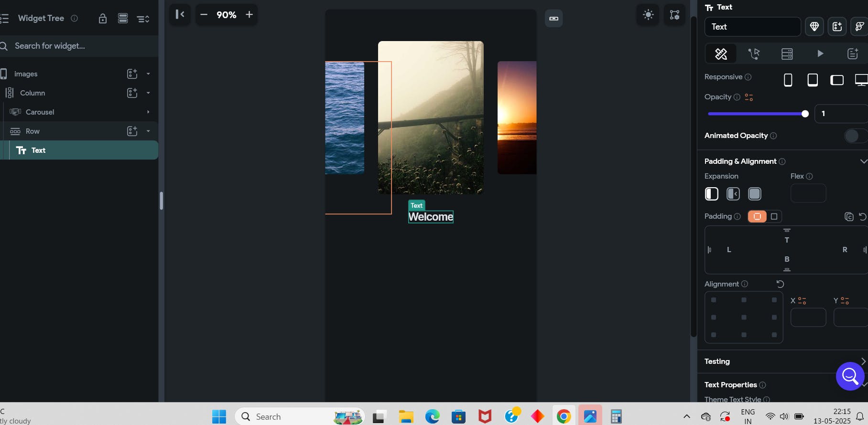This screenshot has width=868, height=425.
Task: Open the Row item dropdown arrow
Action: tap(148, 131)
